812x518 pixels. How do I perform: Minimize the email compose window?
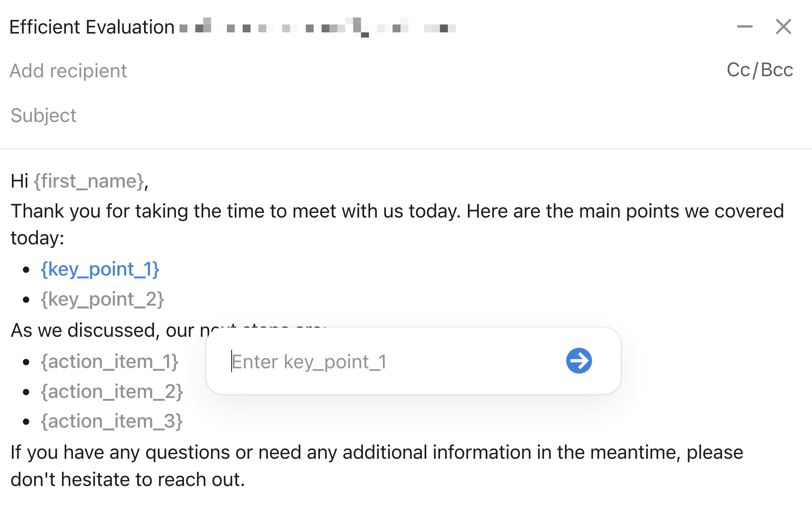coord(745,27)
